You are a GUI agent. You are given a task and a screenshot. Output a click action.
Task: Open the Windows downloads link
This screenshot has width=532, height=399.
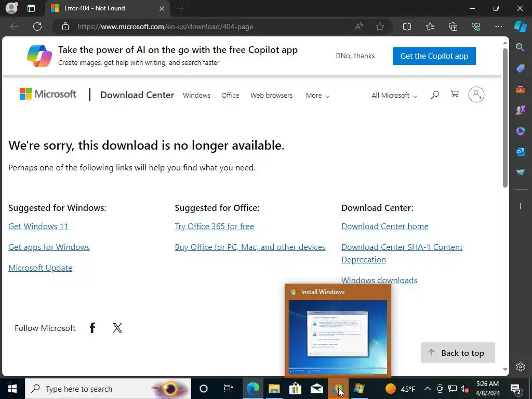tap(379, 280)
